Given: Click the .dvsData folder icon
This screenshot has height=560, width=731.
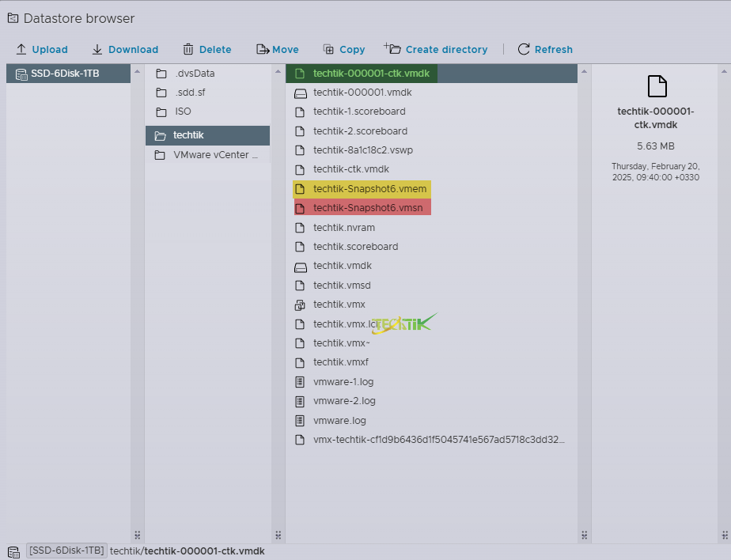Looking at the screenshot, I should coord(161,74).
